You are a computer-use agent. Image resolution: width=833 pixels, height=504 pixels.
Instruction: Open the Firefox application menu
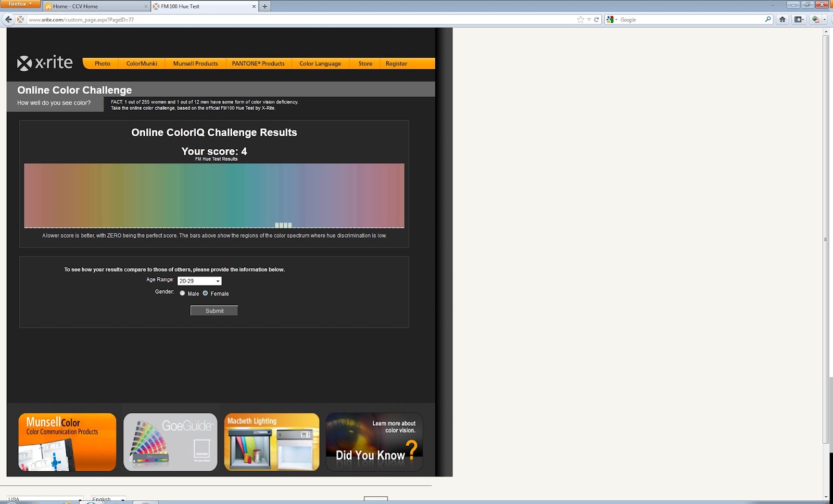[20, 4]
